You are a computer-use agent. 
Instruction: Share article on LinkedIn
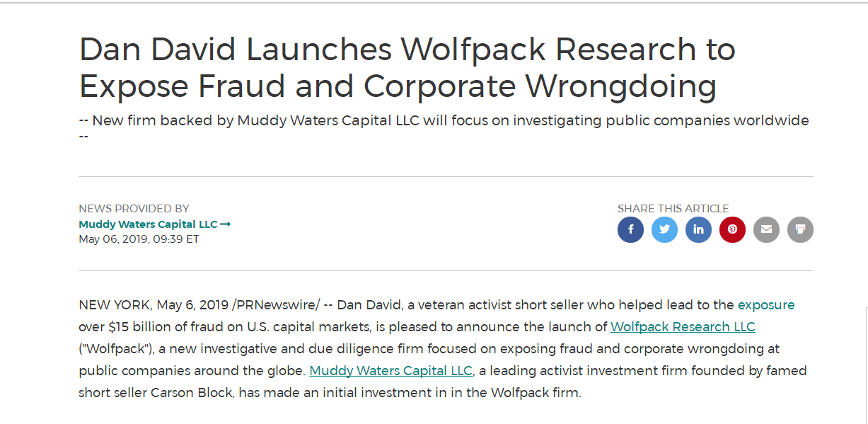pos(698,229)
